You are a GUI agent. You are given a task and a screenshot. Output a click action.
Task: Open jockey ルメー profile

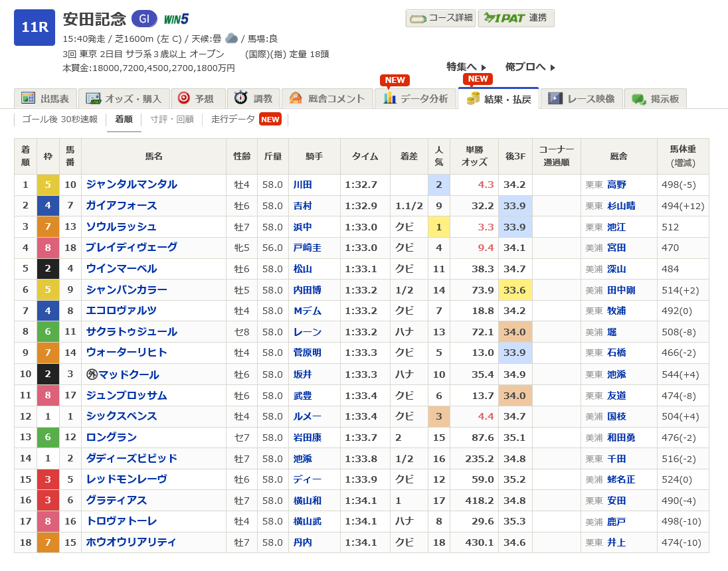(x=308, y=416)
